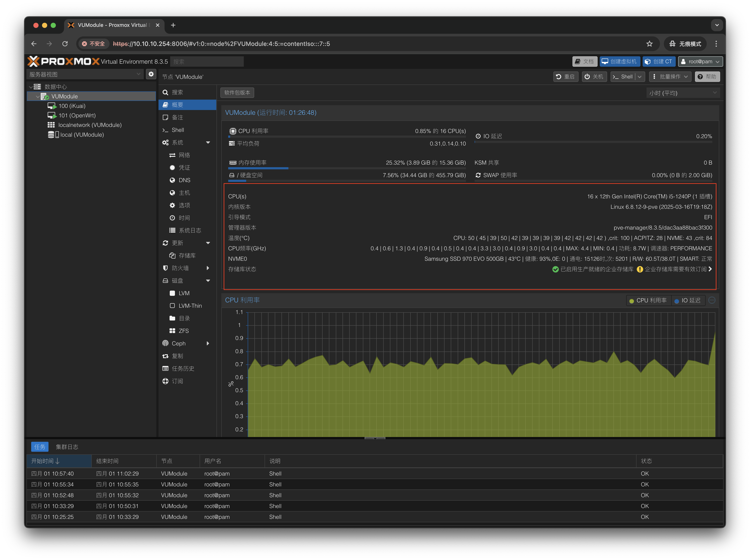
Task: Expand the Ceph submenu arrow
Action: 208,343
